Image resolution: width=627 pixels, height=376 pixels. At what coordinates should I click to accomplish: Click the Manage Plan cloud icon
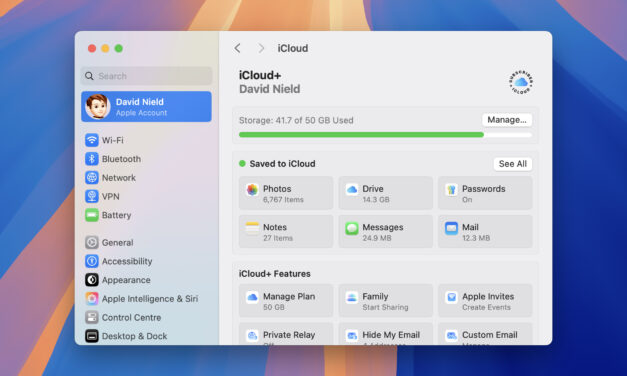pos(252,297)
